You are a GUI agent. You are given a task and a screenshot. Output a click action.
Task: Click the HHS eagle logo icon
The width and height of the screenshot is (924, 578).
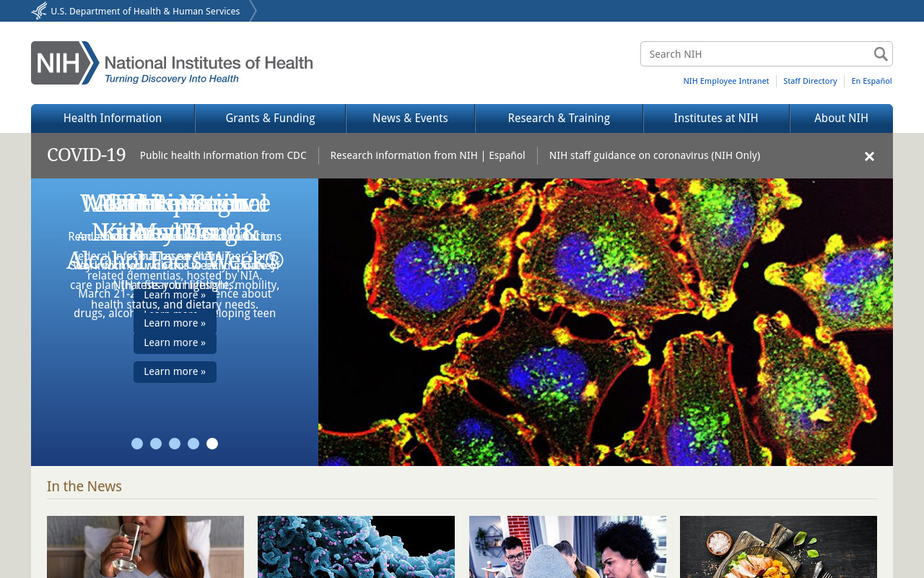tap(39, 11)
